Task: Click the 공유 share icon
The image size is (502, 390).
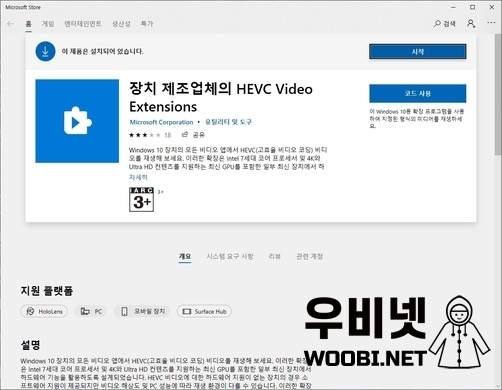Action: tap(193, 135)
